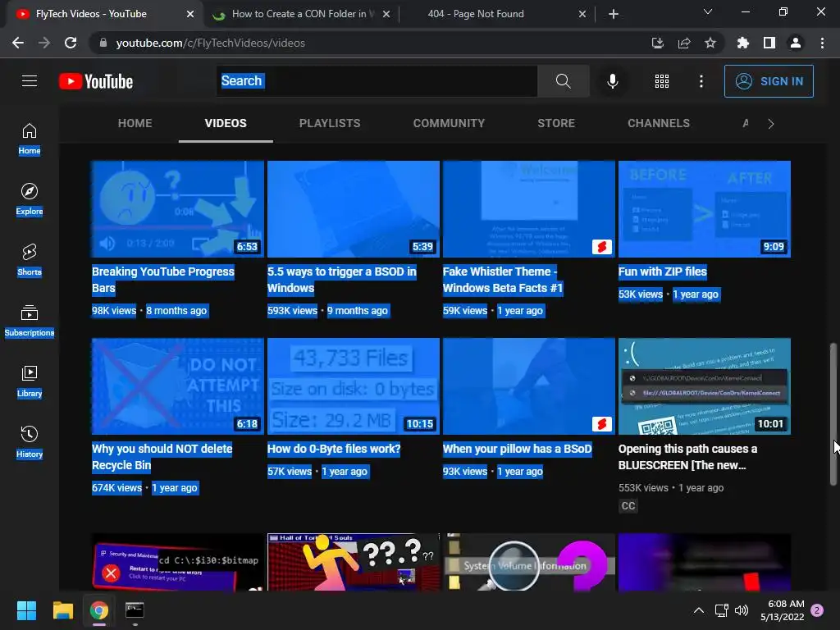Viewport: 840px width, 630px height.
Task: Click the address bar URL
Action: click(x=211, y=43)
